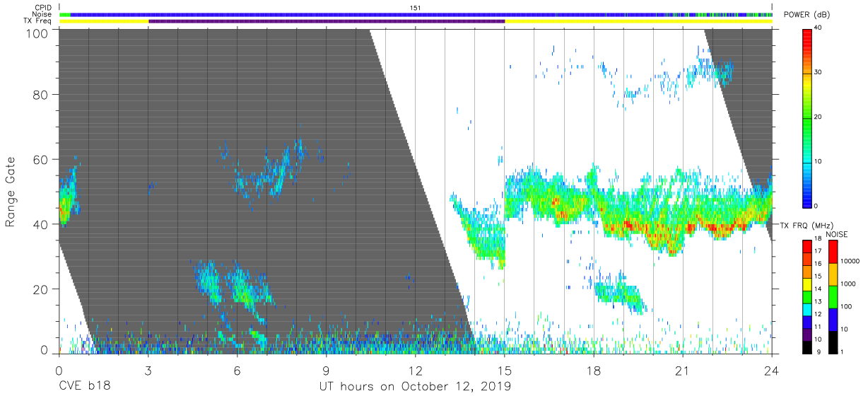Select the cyan 12 MHz swatch in TX FRQ legend
This screenshot has width=868, height=401.
pyautogui.click(x=807, y=310)
